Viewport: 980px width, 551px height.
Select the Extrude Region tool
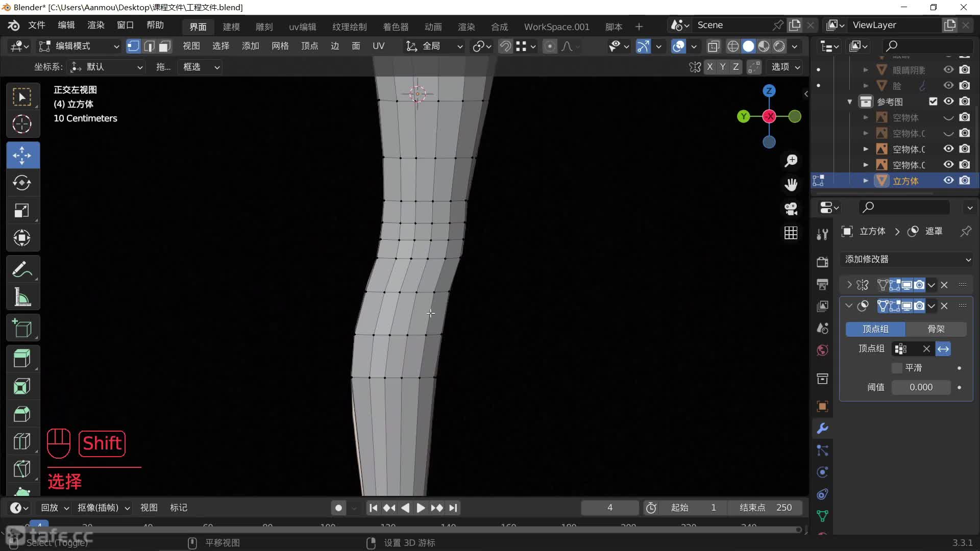click(22, 359)
